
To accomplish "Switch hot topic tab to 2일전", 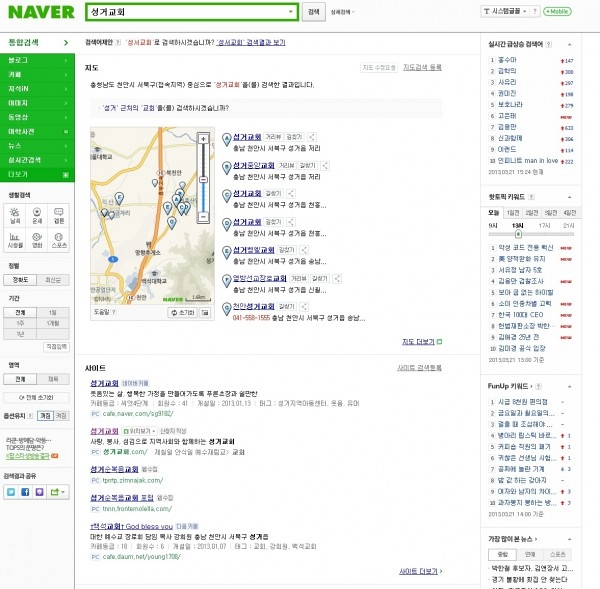I will click(532, 213).
